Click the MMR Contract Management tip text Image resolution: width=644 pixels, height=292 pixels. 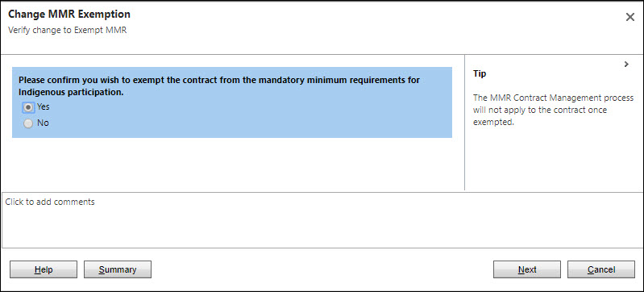(x=553, y=111)
